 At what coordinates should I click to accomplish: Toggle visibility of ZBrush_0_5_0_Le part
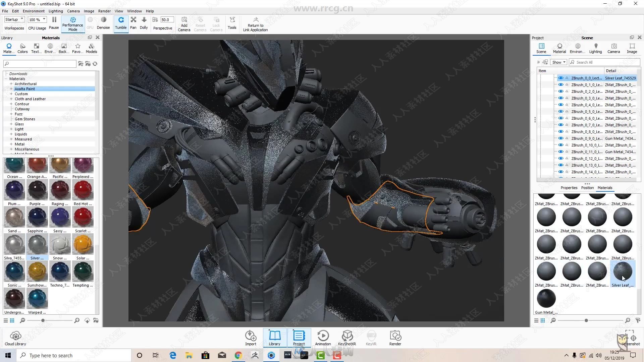[x=560, y=112]
